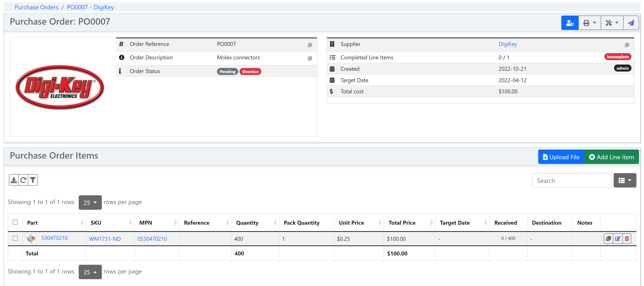The height and width of the screenshot is (286, 644).
Task: Open the bottom rows per page dropdown
Action: pyautogui.click(x=90, y=272)
